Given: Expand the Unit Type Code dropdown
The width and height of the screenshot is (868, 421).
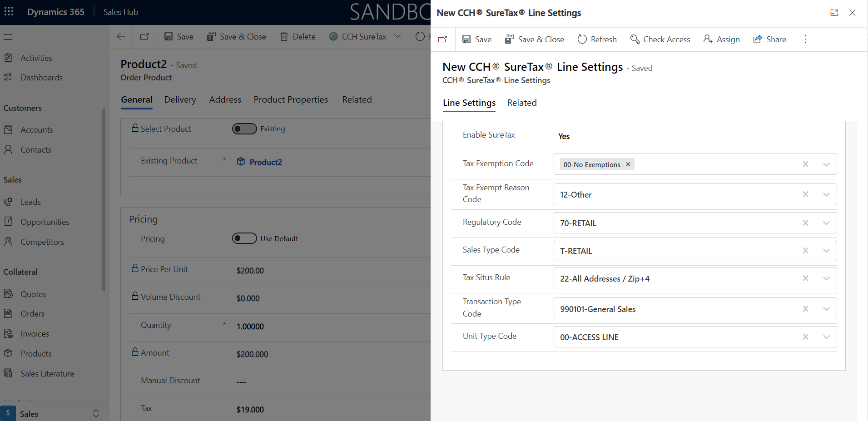Looking at the screenshot, I should (826, 337).
